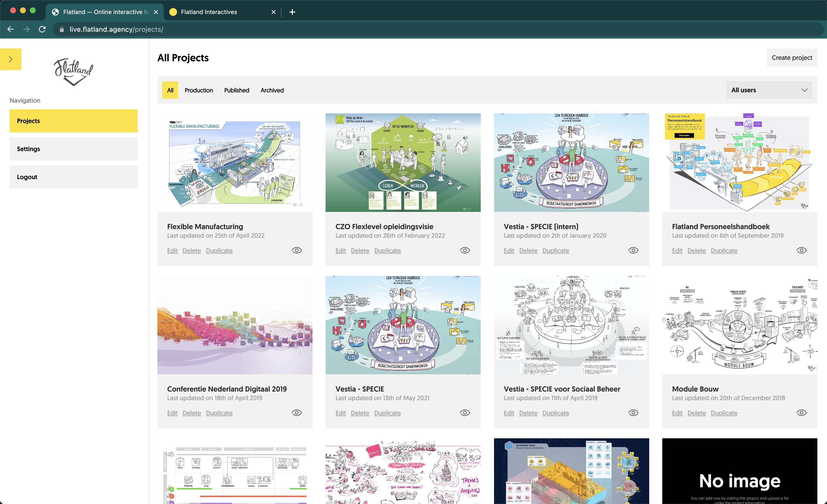Image resolution: width=827 pixels, height=504 pixels.
Task: Click the browser forward arrow
Action: coord(27,29)
